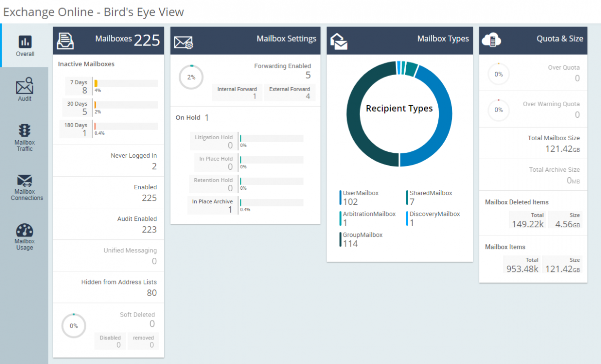Select the DiscoveryMailbox legend entry
The width and height of the screenshot is (601, 364).
(x=433, y=219)
